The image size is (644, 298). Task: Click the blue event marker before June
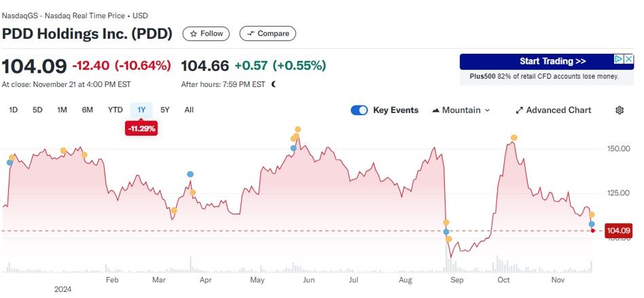coord(293,148)
